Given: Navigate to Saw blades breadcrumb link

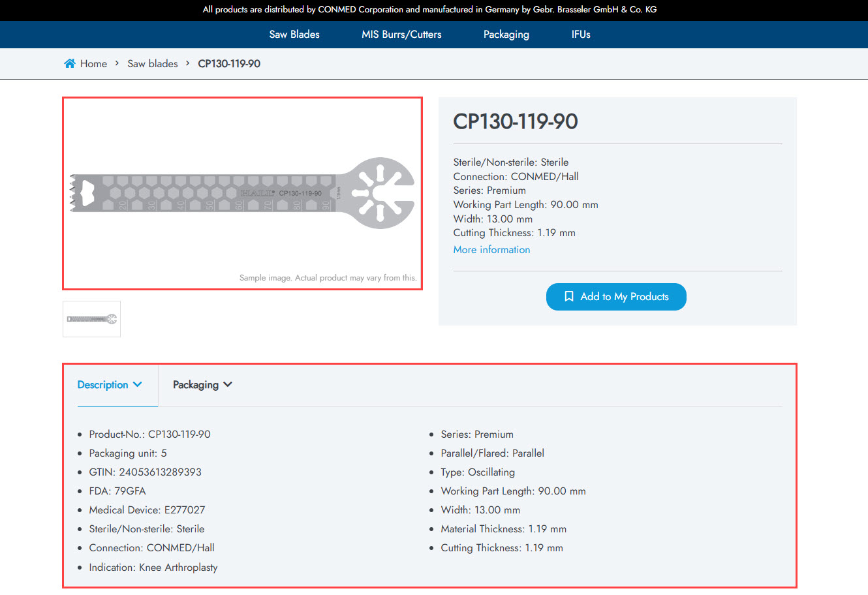Looking at the screenshot, I should pyautogui.click(x=153, y=63).
